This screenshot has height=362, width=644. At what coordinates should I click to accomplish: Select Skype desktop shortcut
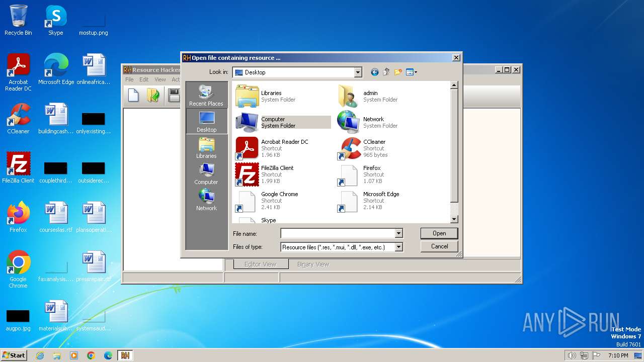(x=56, y=20)
